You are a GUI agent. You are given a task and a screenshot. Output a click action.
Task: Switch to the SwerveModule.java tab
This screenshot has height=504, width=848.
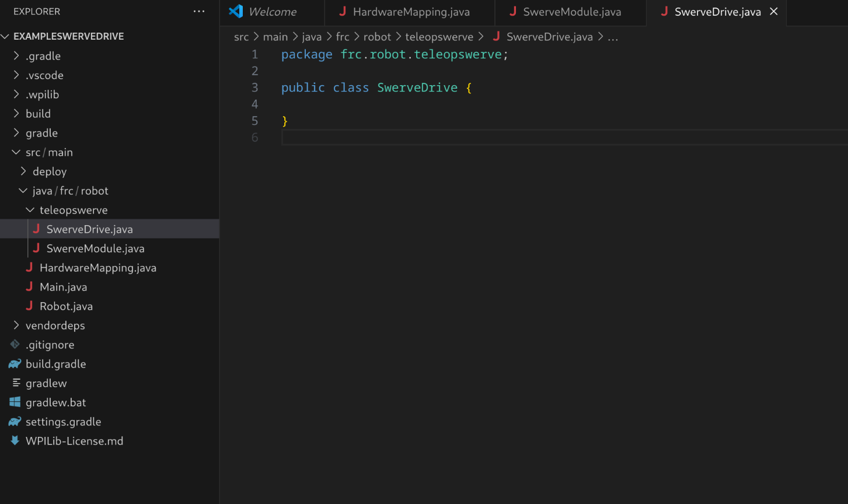coord(571,12)
